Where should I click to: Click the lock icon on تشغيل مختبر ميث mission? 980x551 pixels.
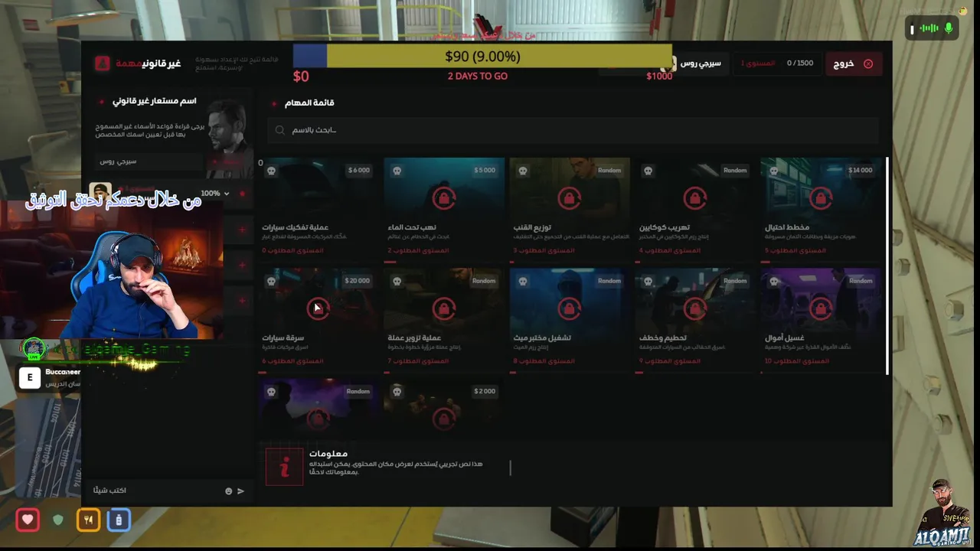[569, 308]
